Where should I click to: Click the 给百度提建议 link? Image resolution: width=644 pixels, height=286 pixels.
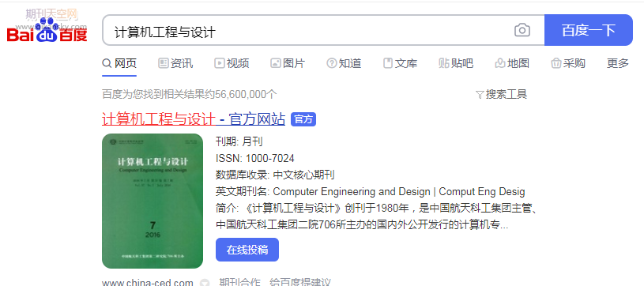tap(300, 283)
